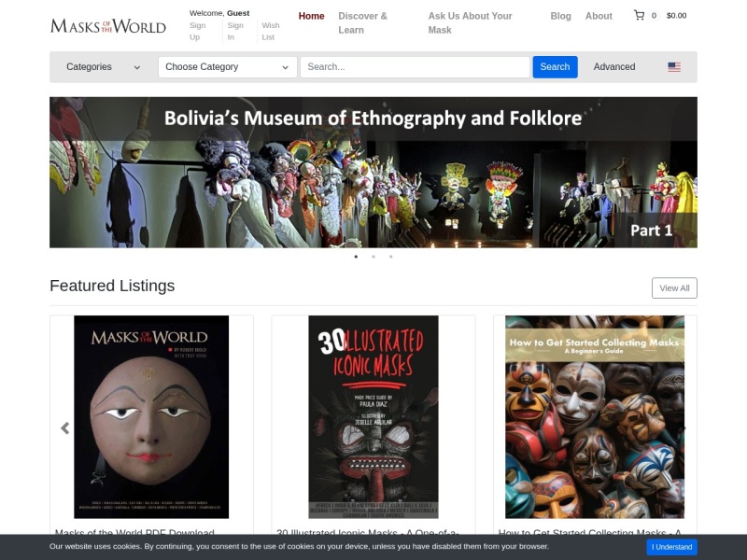Click the Sign In link
The image size is (747, 560).
pyautogui.click(x=235, y=32)
